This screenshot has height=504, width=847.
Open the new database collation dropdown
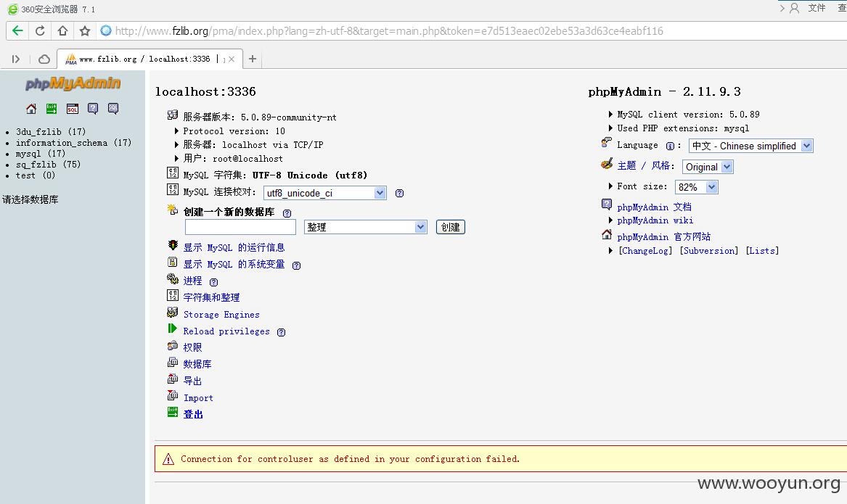[366, 227]
